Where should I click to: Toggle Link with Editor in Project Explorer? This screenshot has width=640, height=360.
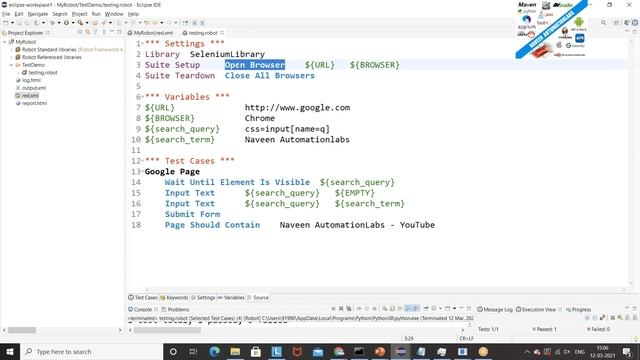coord(88,32)
